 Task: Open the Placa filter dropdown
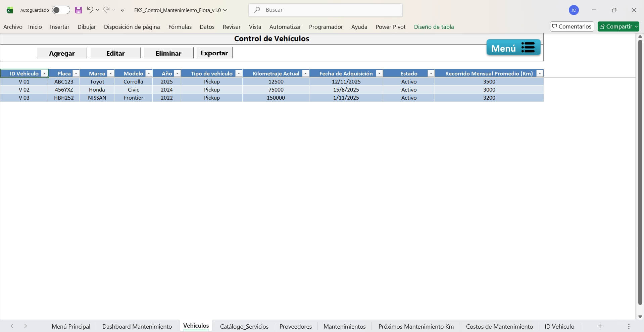click(x=76, y=73)
